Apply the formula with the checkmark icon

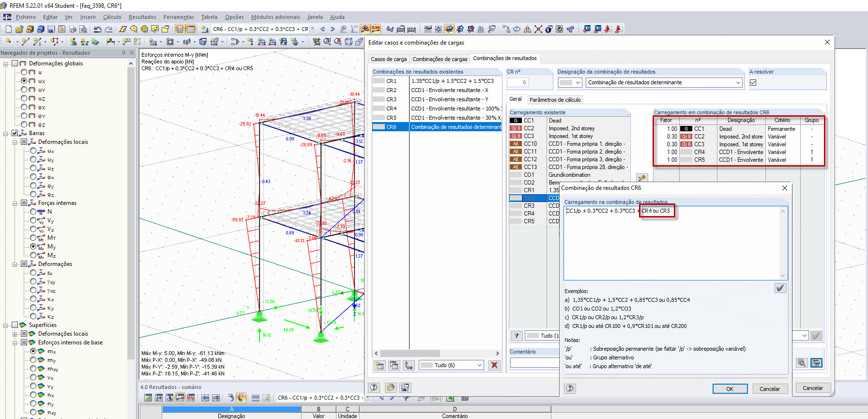(x=780, y=288)
